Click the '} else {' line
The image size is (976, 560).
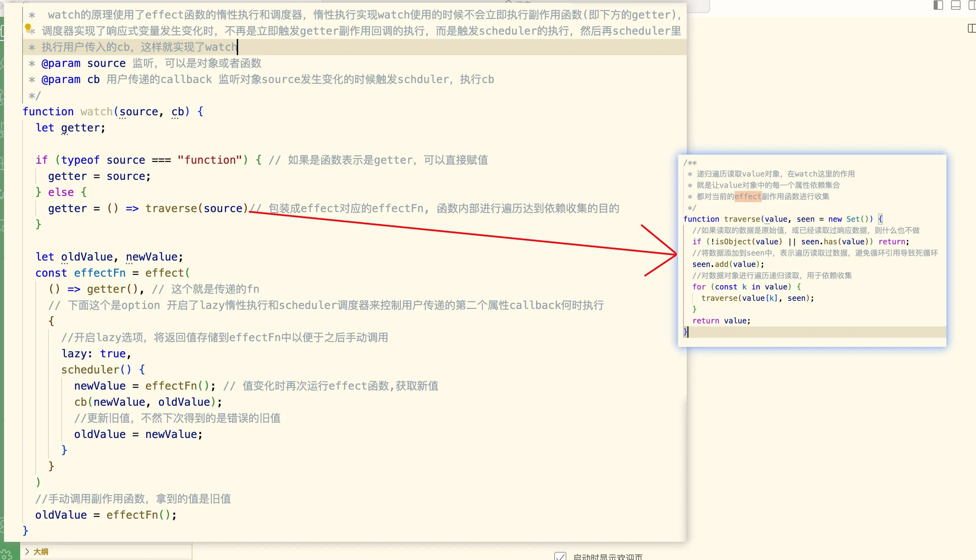61,192
